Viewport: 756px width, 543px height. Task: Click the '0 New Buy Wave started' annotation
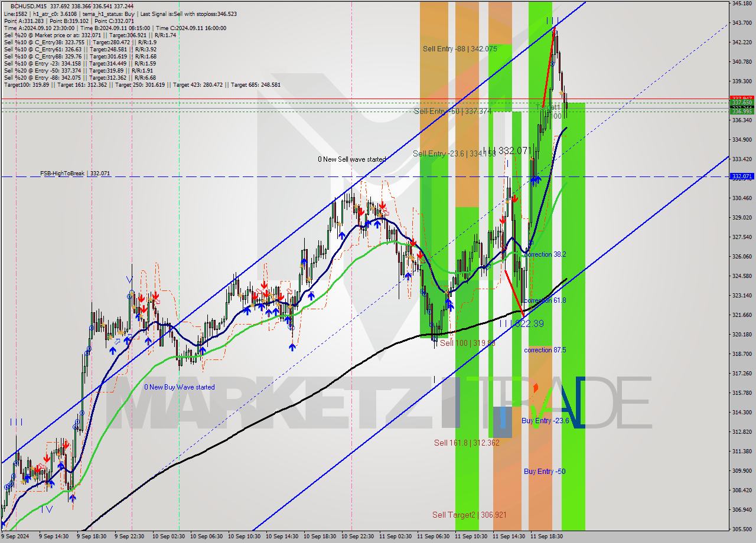click(180, 387)
